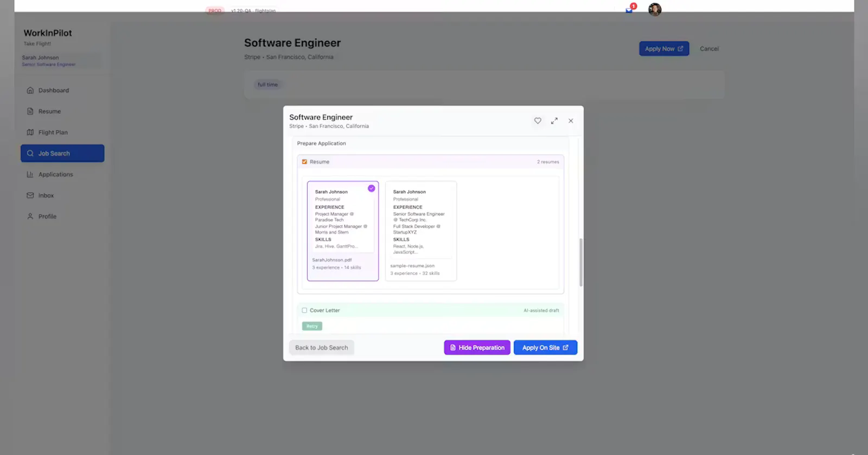The image size is (868, 455).
Task: Open the Resume page in sidebar
Action: [62, 111]
